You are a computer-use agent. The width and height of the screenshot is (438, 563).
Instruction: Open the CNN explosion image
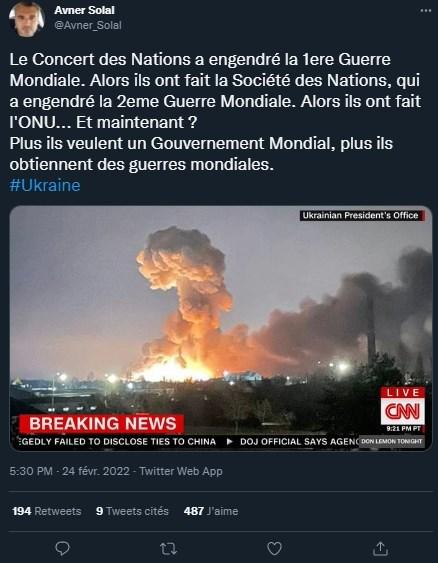tap(221, 328)
